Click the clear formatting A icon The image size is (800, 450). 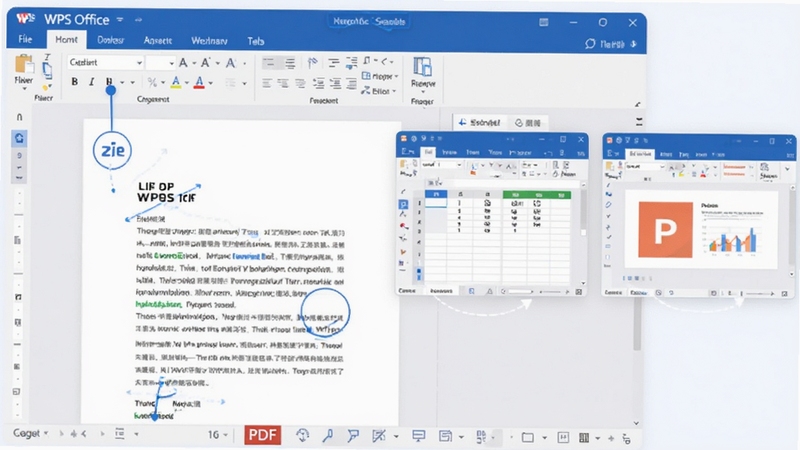tap(231, 63)
